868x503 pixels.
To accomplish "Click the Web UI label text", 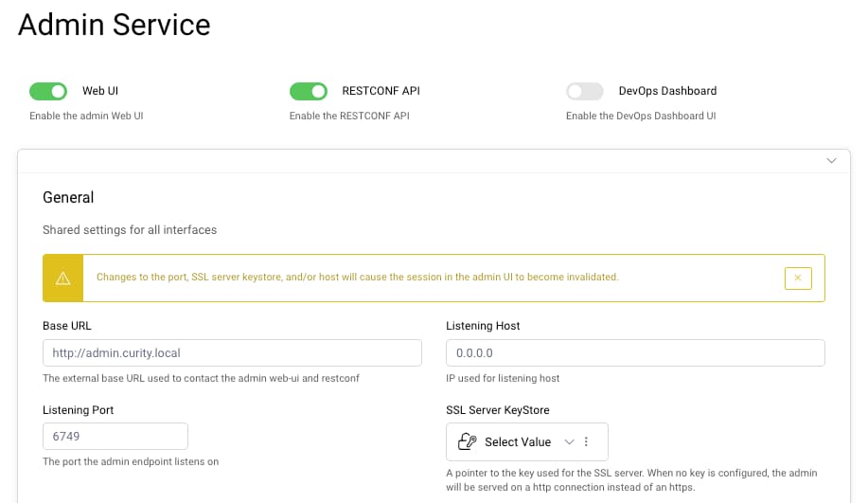I will click(100, 91).
